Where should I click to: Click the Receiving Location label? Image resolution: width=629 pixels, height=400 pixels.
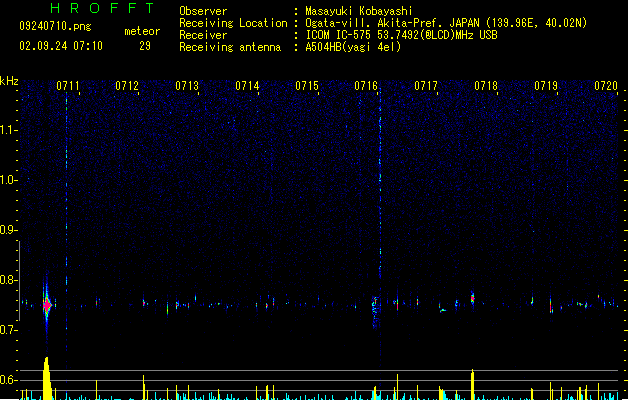[x=233, y=23]
